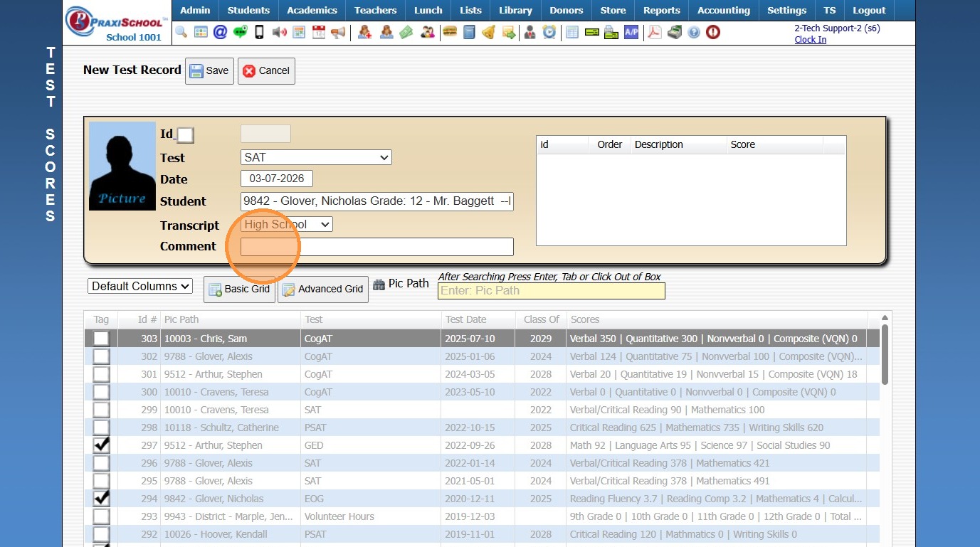Toggle the Id checkbox in the form

pos(185,135)
